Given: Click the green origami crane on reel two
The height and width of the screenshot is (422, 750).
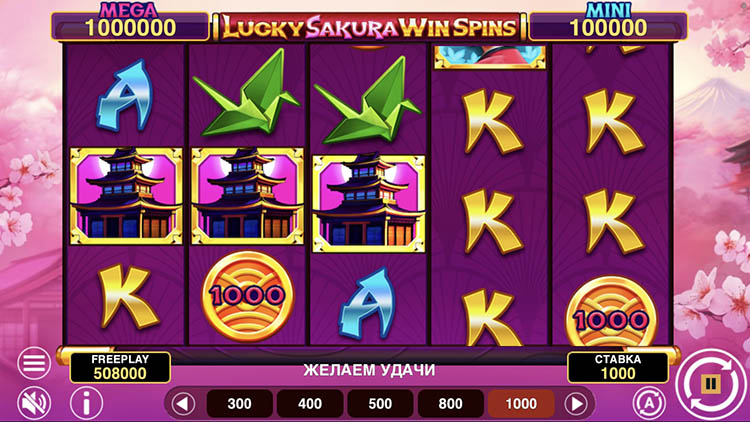Looking at the screenshot, I should 246,93.
